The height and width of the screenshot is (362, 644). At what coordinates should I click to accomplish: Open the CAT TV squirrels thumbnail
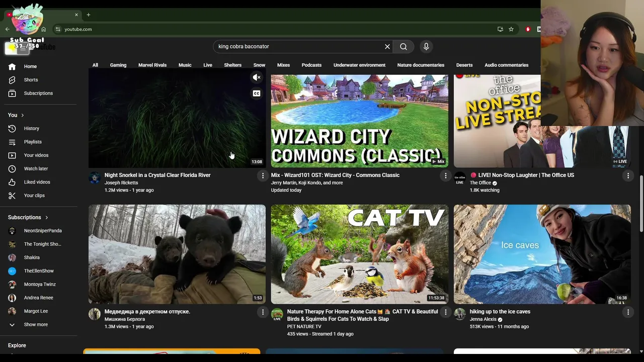tap(359, 254)
